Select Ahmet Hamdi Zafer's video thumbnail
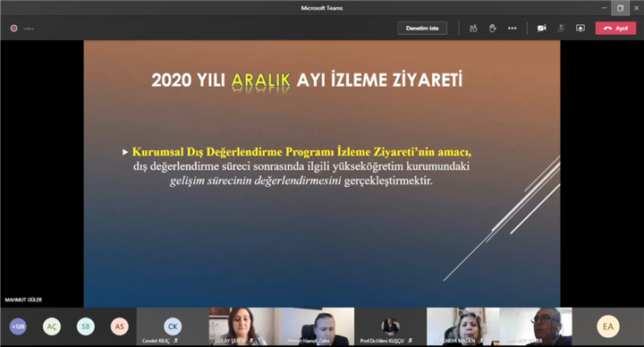 click(x=318, y=326)
